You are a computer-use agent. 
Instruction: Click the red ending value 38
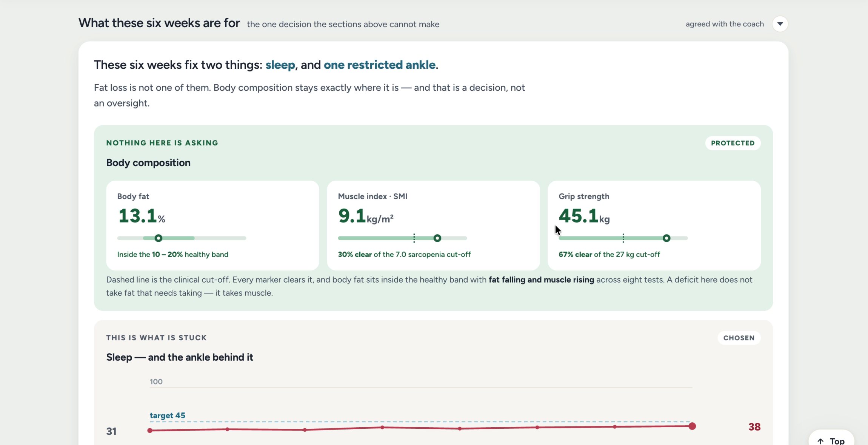754,427
